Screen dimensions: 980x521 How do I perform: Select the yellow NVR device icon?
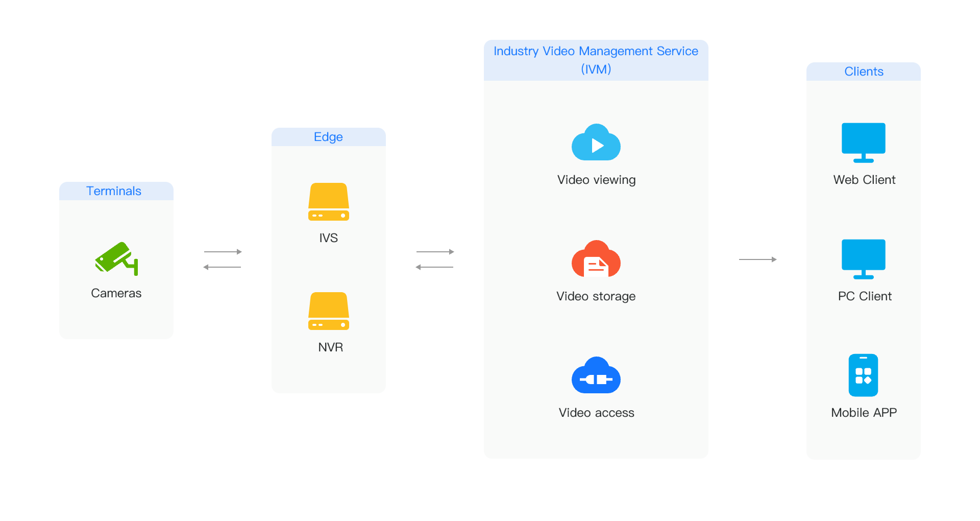[329, 311]
